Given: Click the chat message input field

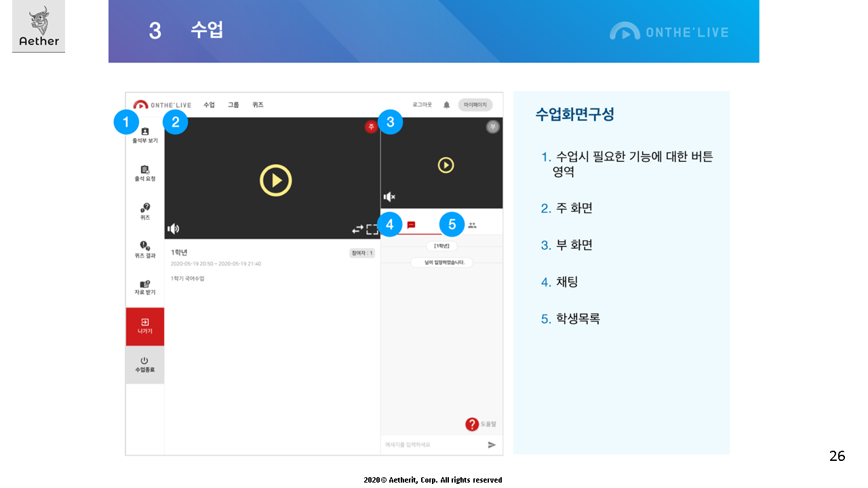Looking at the screenshot, I should coord(431,445).
